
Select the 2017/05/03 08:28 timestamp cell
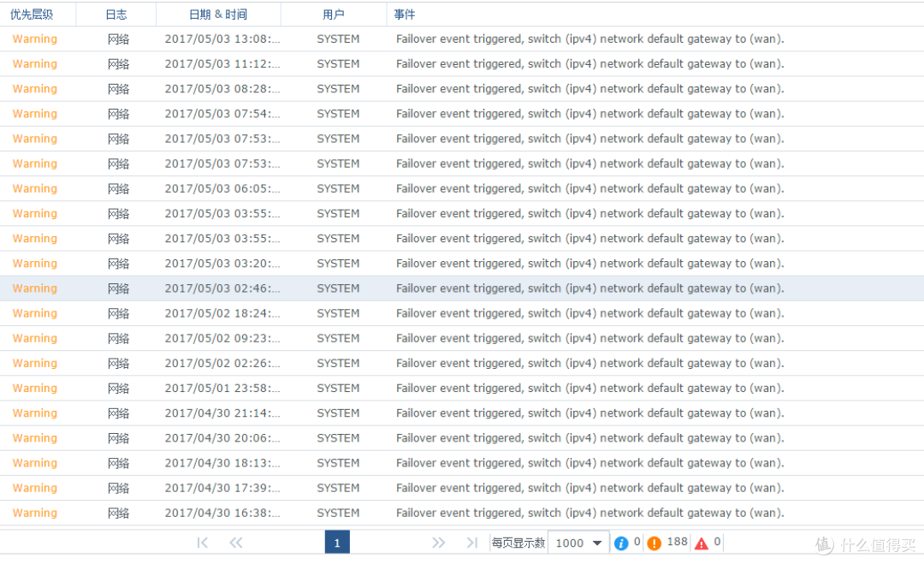pyautogui.click(x=222, y=89)
